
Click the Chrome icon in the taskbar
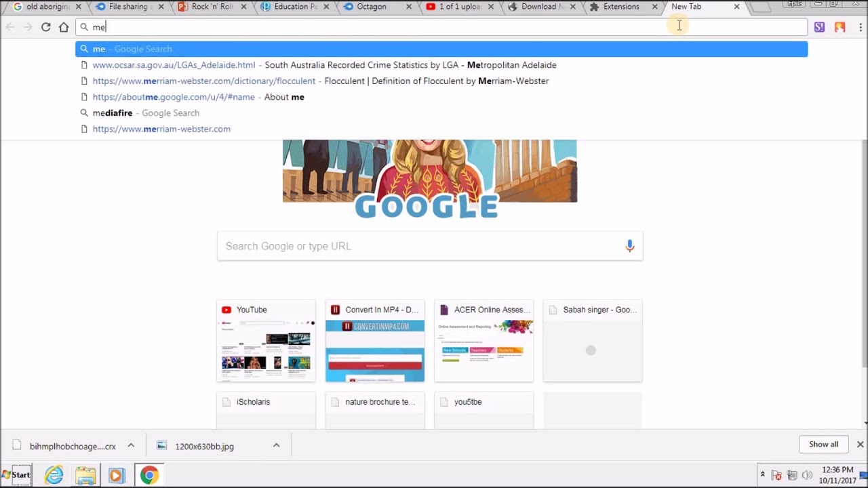pos(149,475)
